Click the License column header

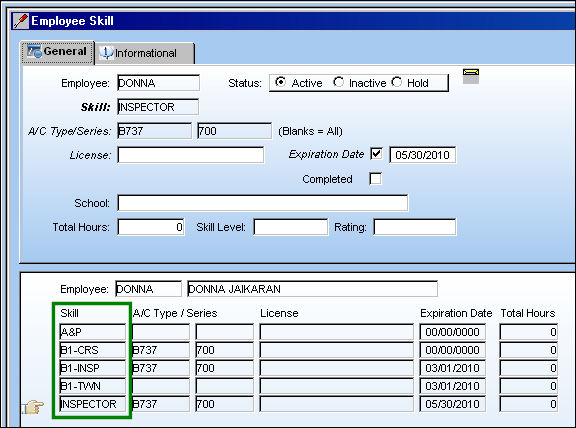(x=279, y=313)
